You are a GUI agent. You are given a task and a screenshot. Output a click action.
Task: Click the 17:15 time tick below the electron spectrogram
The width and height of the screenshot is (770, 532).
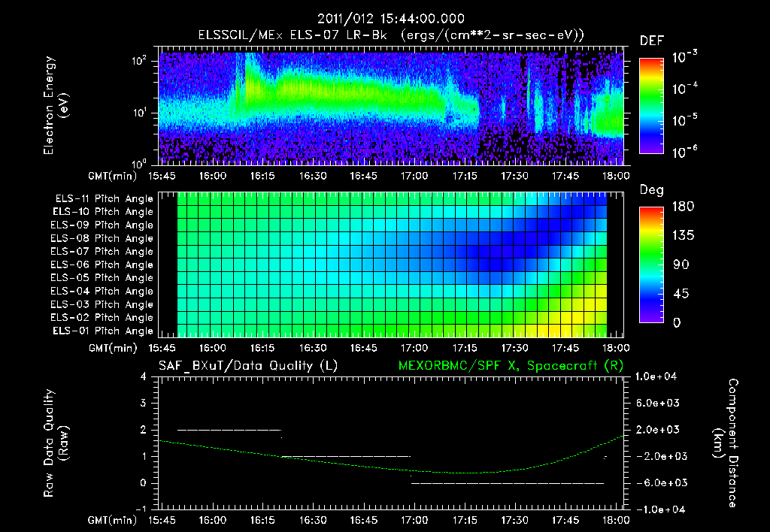[x=465, y=176]
